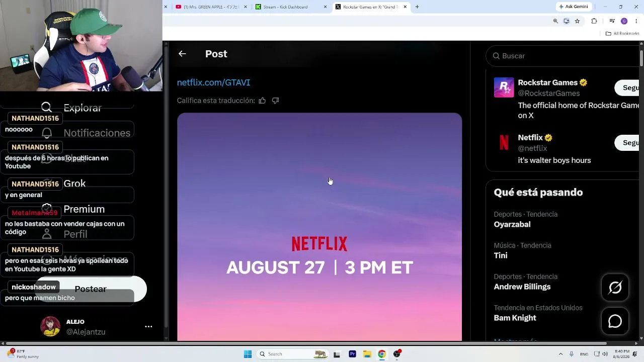Image resolution: width=644 pixels, height=362 pixels.
Task: Open the ENG language switcher
Action: click(584, 354)
